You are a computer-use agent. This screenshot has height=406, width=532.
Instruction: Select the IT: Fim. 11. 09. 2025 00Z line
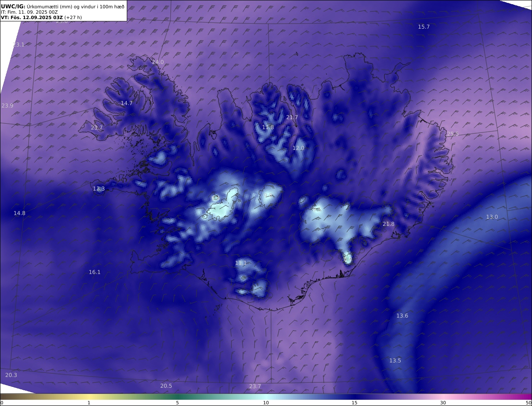pos(29,12)
